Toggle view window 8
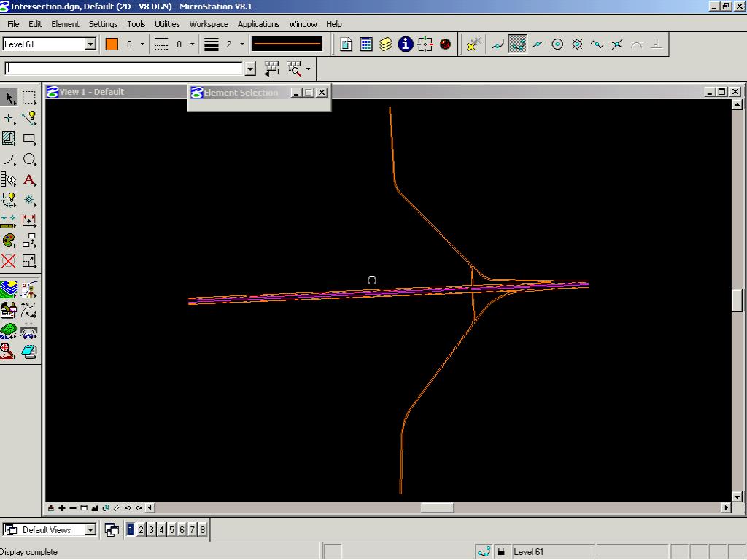 pyautogui.click(x=203, y=529)
